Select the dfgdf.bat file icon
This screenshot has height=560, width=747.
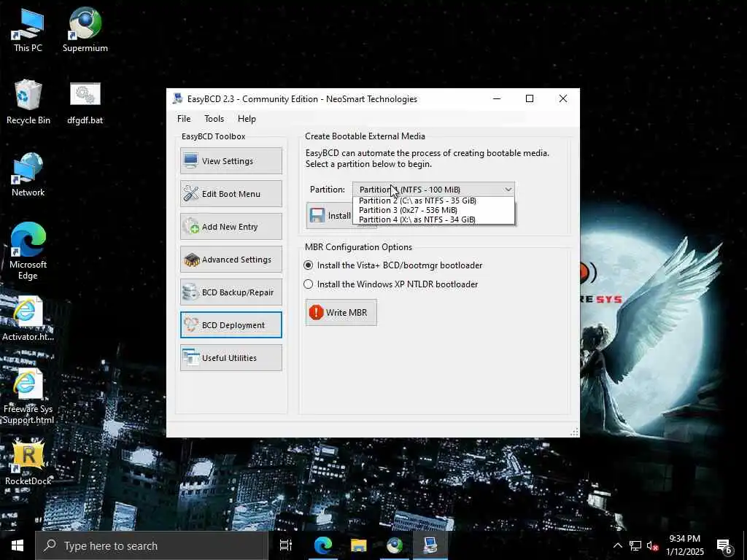85,102
